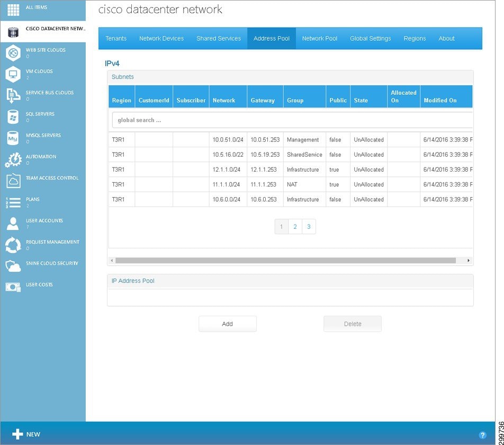Select the 10.6.0.0/24 network cell
Image resolution: width=504 pixels, height=445 pixels.
point(228,199)
